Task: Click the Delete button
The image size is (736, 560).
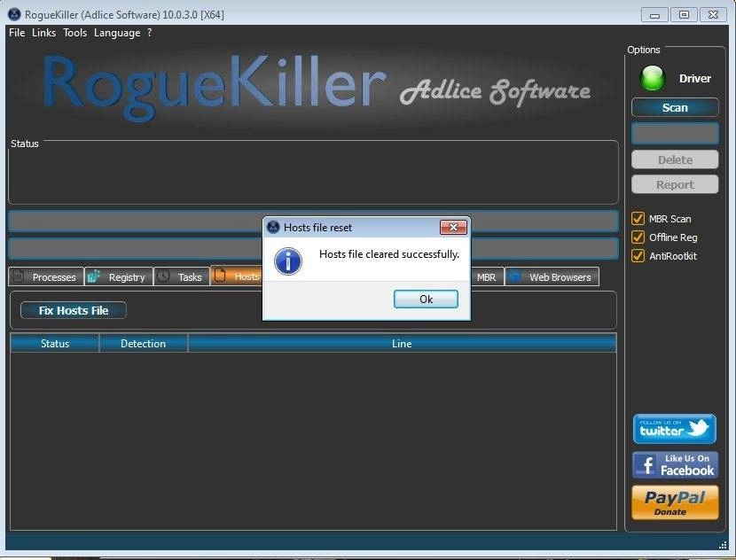Action: click(x=675, y=159)
